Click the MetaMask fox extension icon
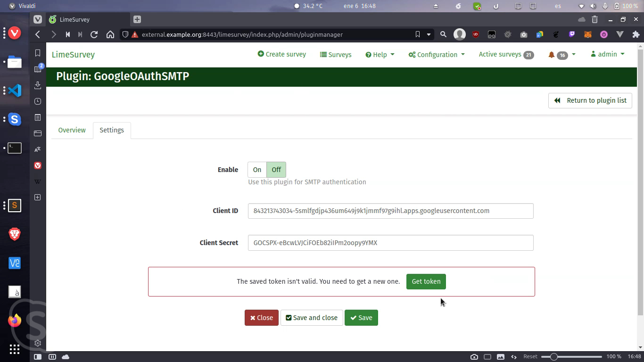This screenshot has height=362, width=644. (588, 34)
